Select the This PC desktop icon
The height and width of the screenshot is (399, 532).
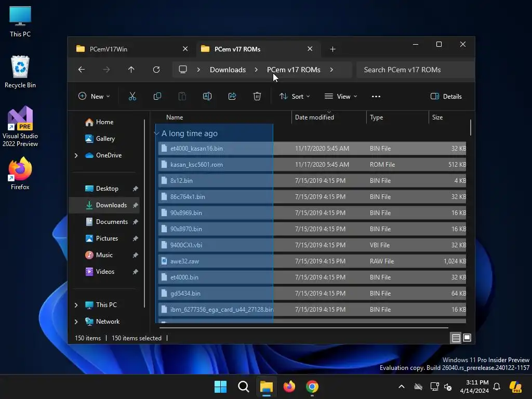(20, 21)
